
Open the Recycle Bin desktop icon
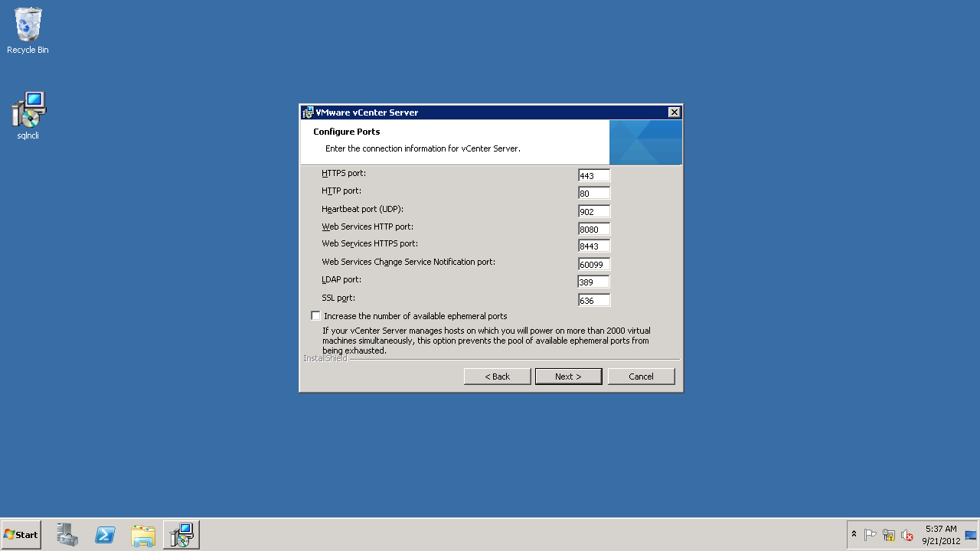click(x=28, y=31)
